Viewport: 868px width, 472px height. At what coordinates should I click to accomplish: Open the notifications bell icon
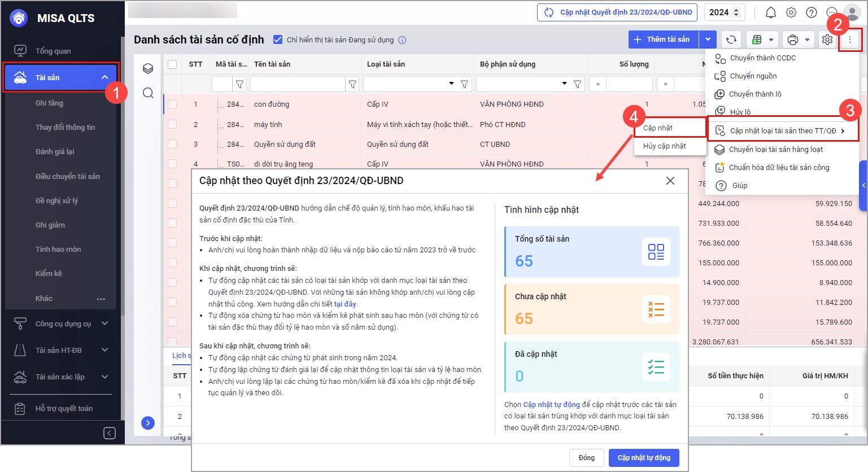(x=770, y=12)
